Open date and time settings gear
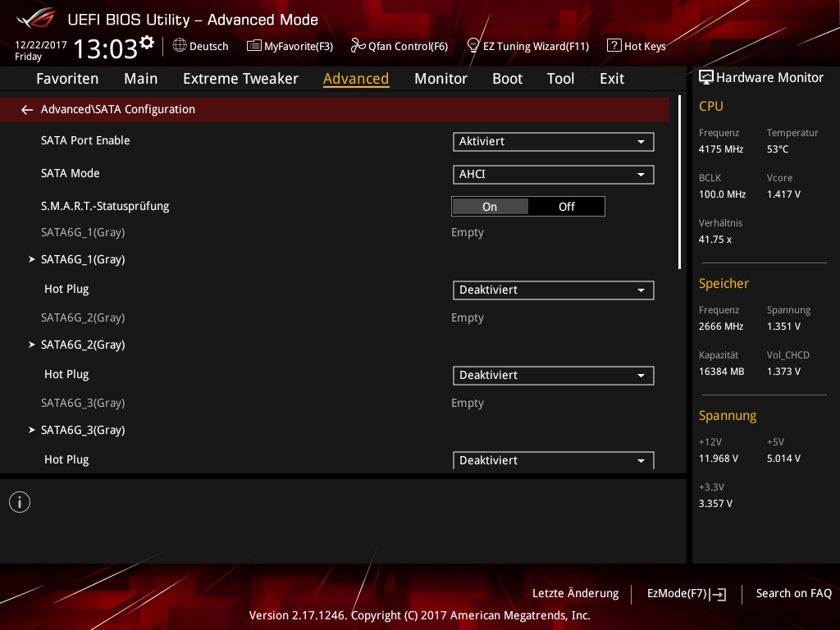Image resolution: width=840 pixels, height=630 pixels. click(x=147, y=42)
